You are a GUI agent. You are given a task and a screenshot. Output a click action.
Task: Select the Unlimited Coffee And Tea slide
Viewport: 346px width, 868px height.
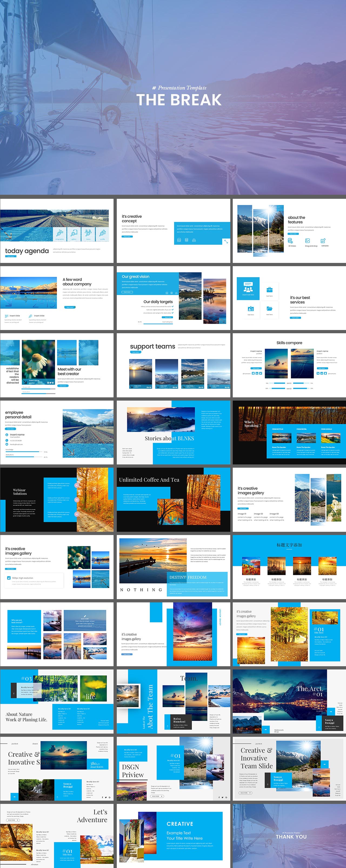(x=173, y=499)
